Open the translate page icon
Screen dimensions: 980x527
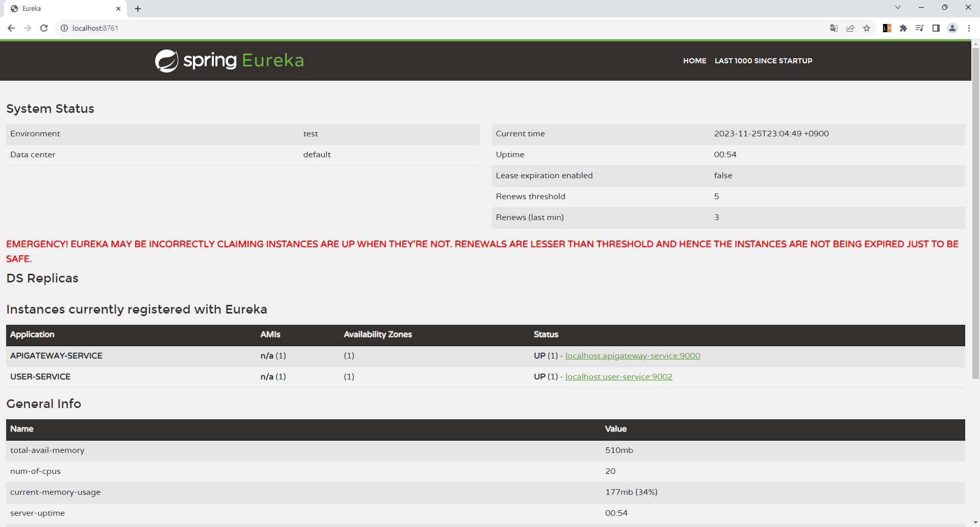(x=834, y=28)
